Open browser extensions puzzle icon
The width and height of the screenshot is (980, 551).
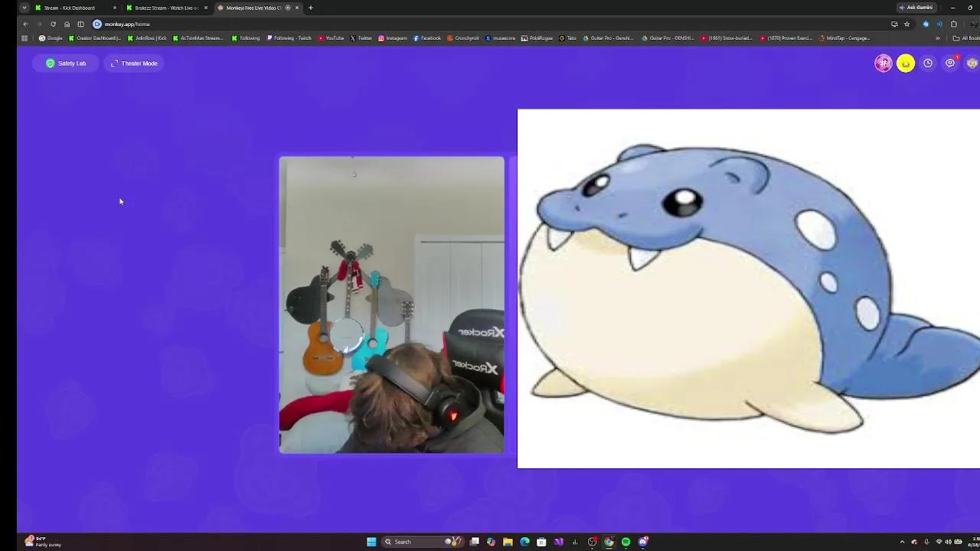click(954, 24)
